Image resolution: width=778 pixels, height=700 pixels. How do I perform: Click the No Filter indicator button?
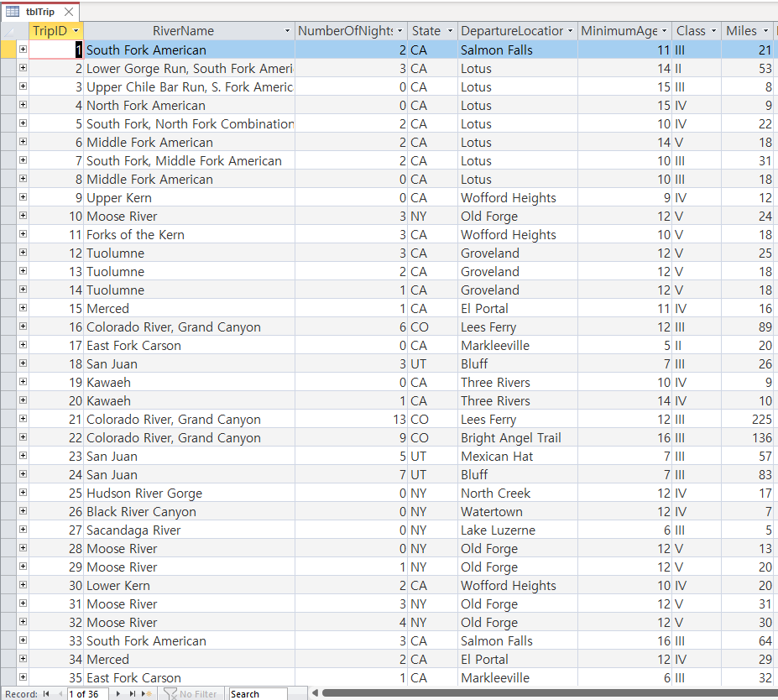[x=191, y=693]
